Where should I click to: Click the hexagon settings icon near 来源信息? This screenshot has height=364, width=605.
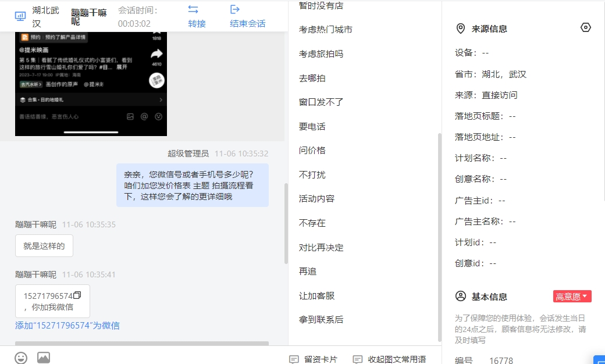point(586,28)
